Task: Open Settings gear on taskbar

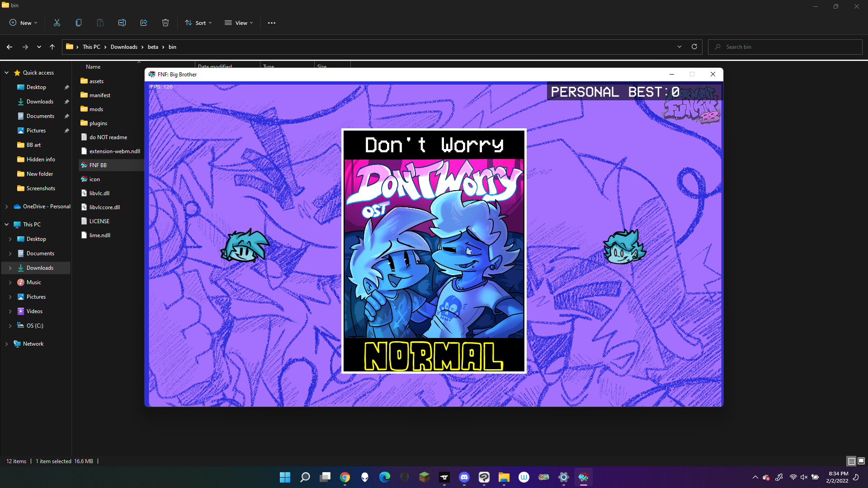Action: coord(564,477)
